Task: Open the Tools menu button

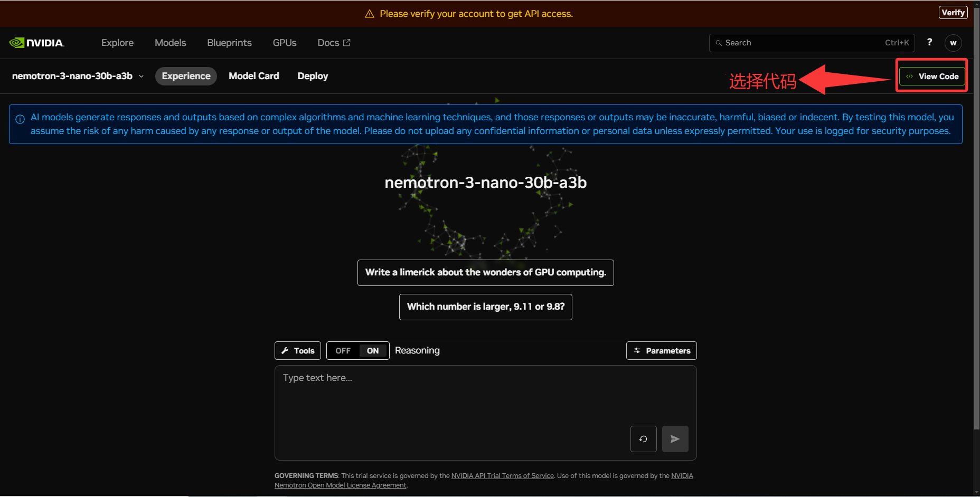Action: click(x=298, y=351)
